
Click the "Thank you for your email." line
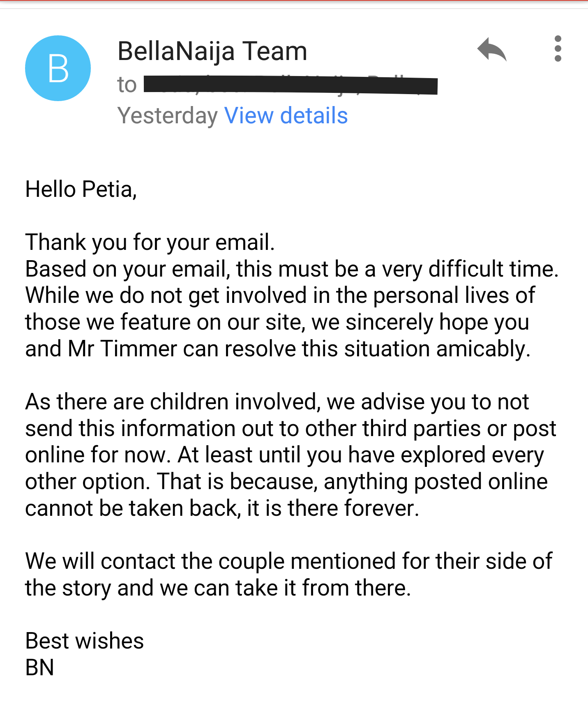[x=150, y=242]
